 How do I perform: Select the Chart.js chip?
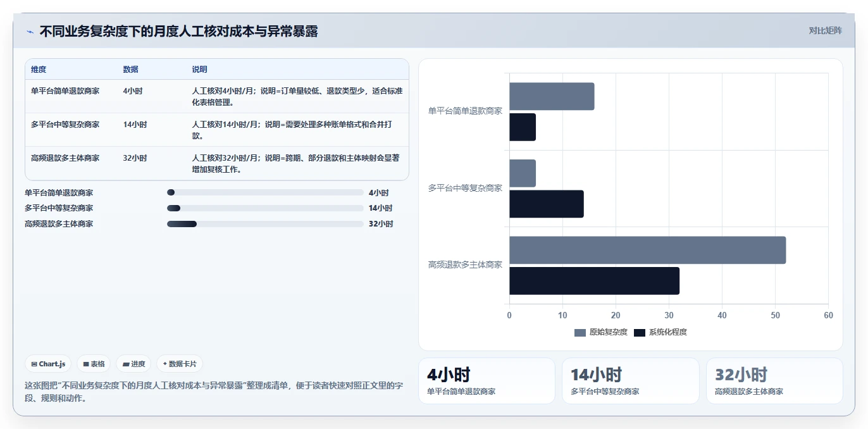(48, 364)
